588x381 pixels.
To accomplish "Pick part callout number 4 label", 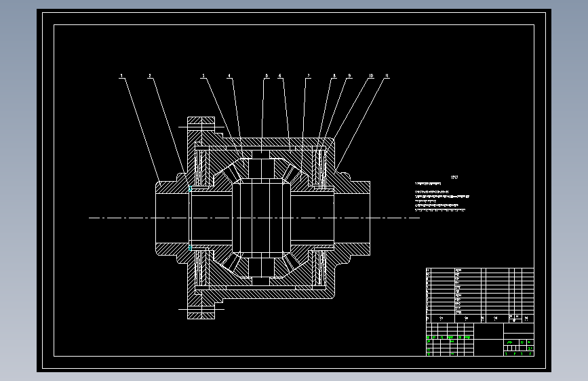I will pyautogui.click(x=229, y=76).
